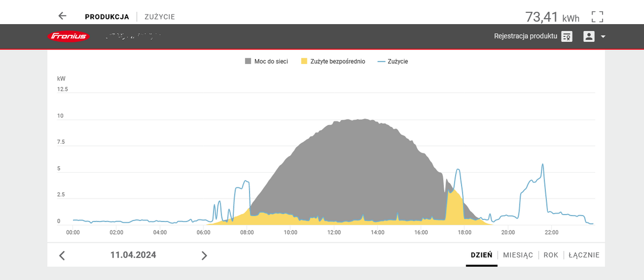Viewport: 644px width, 280px height.
Task: Click the back arrow icon
Action: pyautogui.click(x=62, y=16)
